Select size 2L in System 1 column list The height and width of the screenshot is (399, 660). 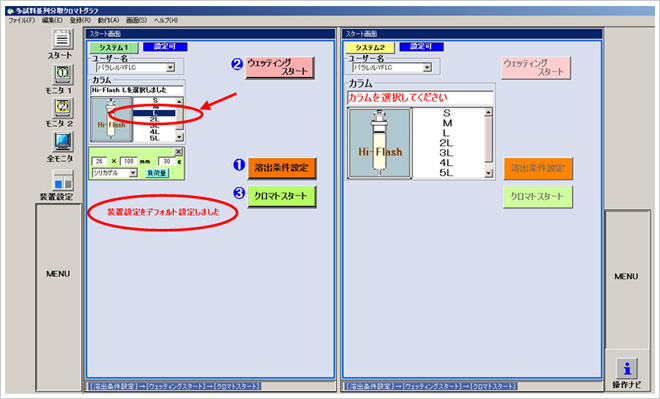[x=154, y=120]
